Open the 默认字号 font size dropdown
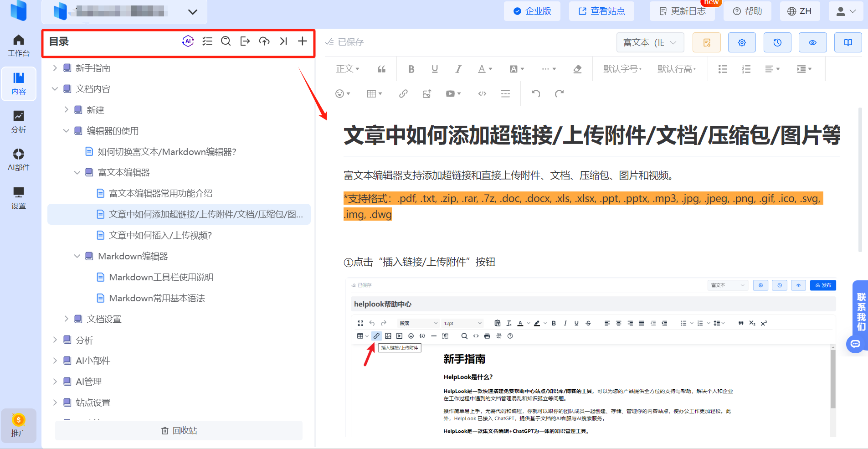This screenshot has height=449, width=868. coord(622,69)
